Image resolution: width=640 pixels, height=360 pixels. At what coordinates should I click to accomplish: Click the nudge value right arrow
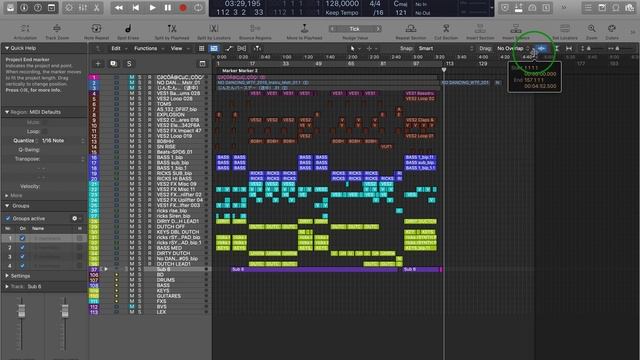[378, 29]
